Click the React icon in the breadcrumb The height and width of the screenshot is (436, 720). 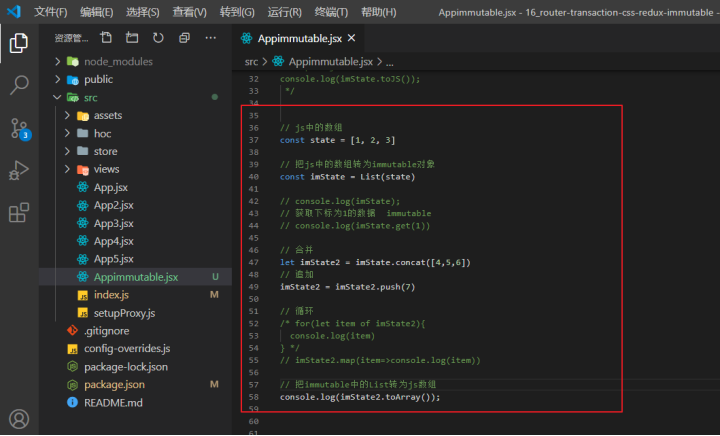278,61
